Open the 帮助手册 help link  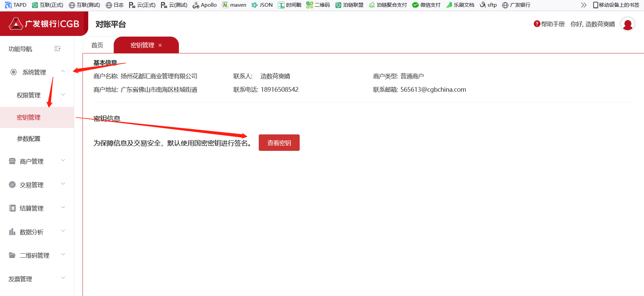pyautogui.click(x=549, y=24)
